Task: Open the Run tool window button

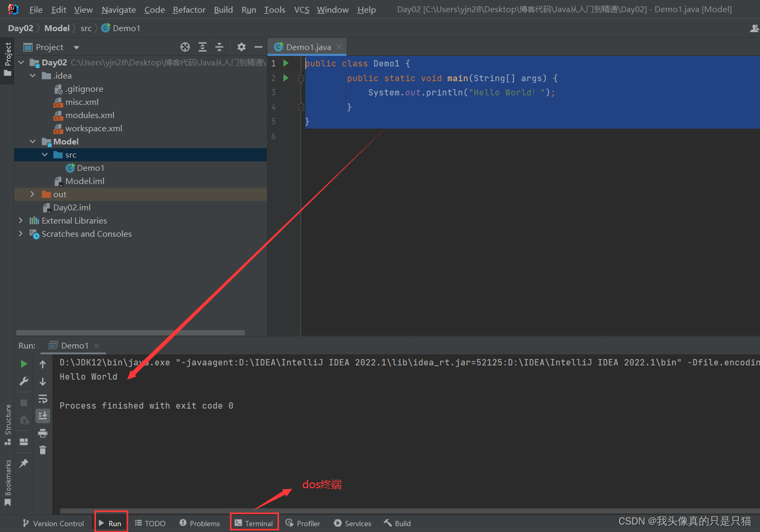Action: coord(110,523)
